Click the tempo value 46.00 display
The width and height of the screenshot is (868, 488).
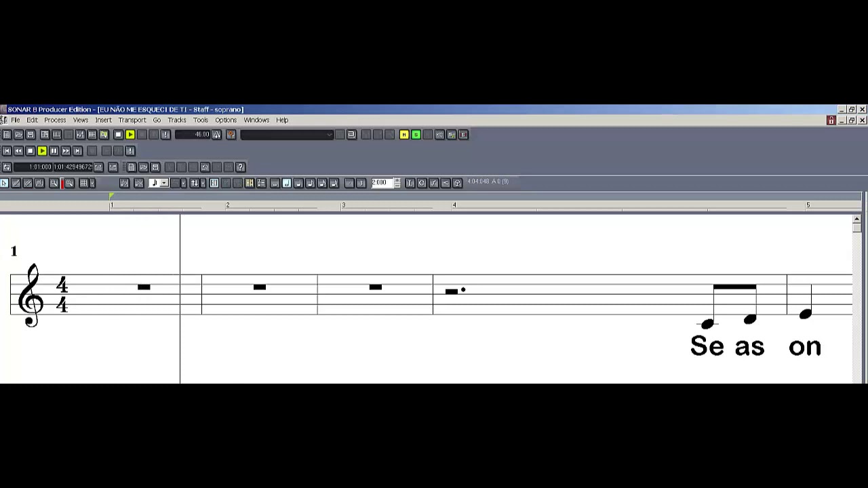point(193,134)
